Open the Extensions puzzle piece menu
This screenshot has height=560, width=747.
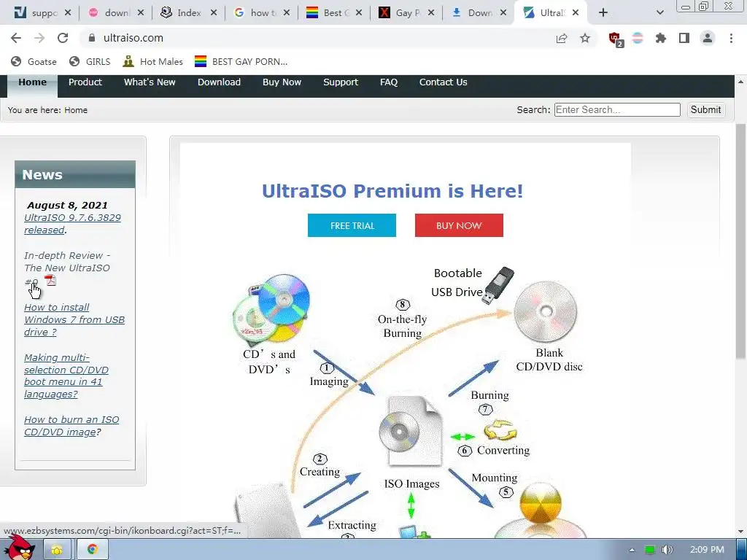660,38
